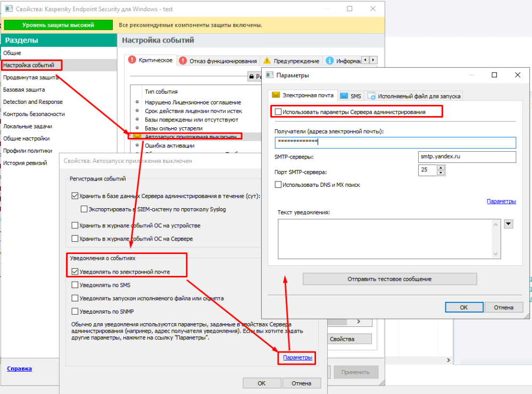Select the Электронная почта tab
Viewport: 532px width, 394px height.
(303, 95)
